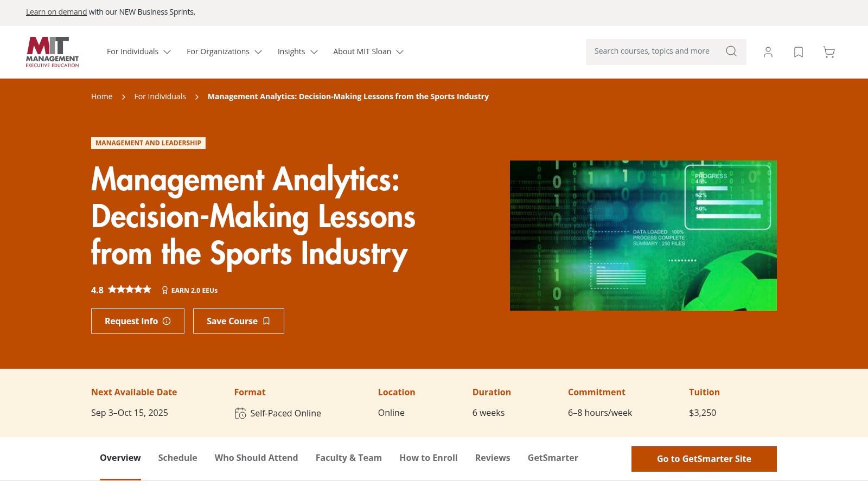Click the Location heading

pyautogui.click(x=397, y=392)
